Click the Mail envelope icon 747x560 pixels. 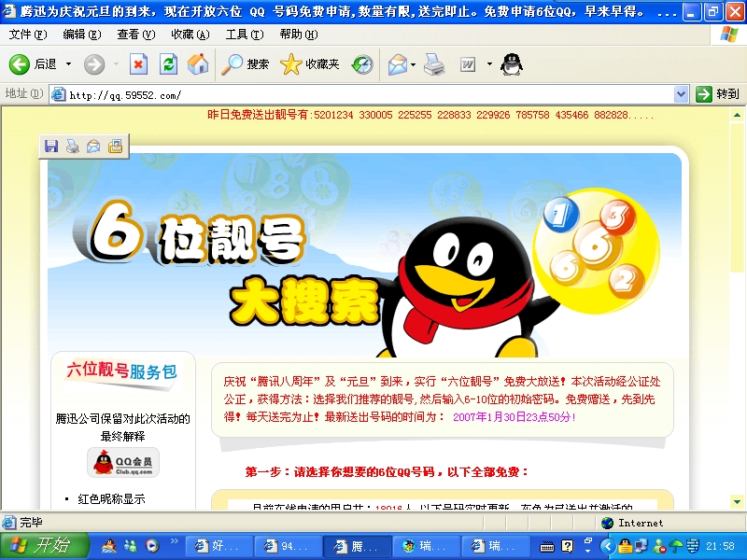point(398,64)
